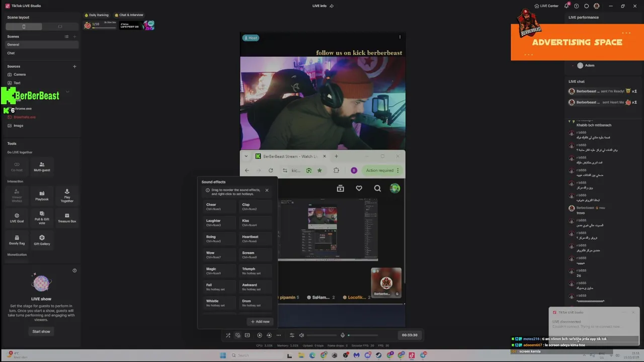This screenshot has width=644, height=362.
Task: Play the Kiss sound effect
Action: click(255, 223)
